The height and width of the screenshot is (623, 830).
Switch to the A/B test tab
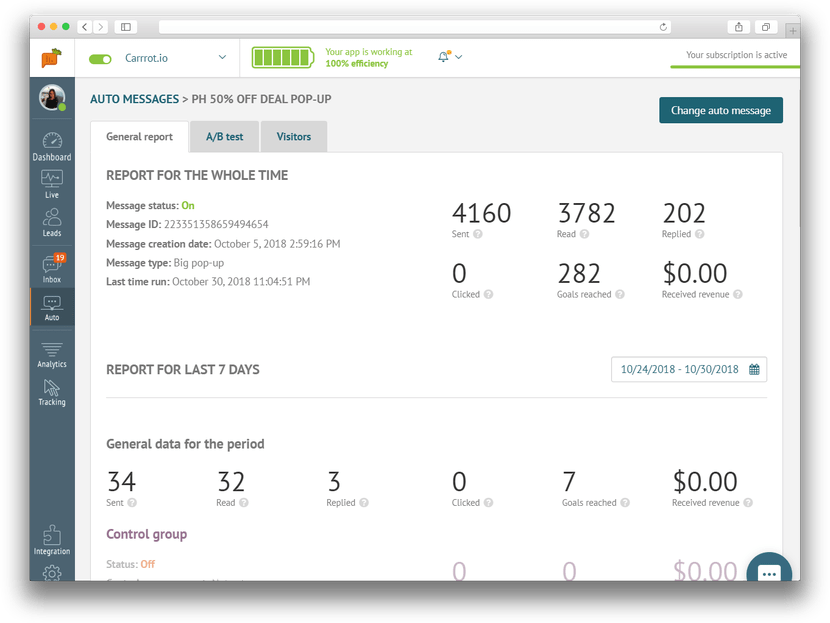tap(224, 137)
